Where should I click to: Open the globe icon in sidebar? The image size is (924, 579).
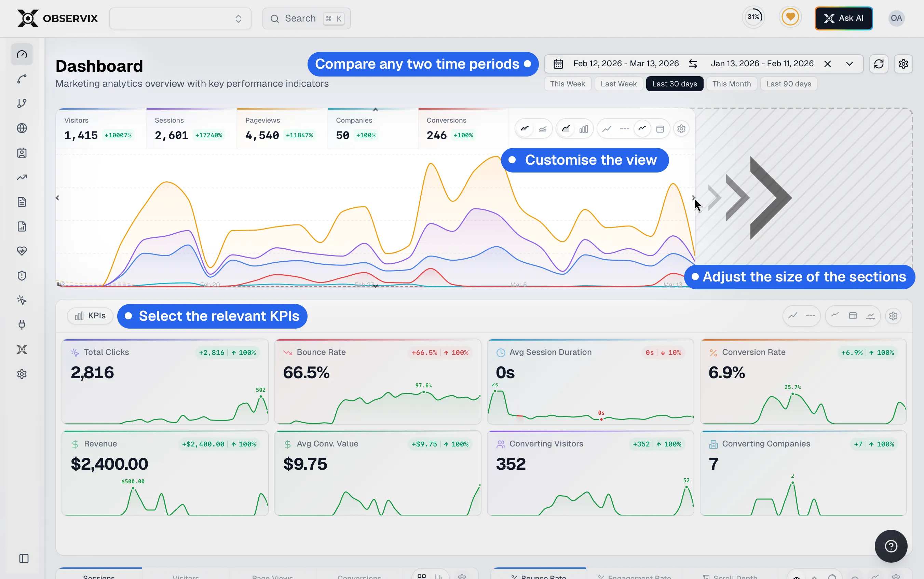(x=22, y=128)
